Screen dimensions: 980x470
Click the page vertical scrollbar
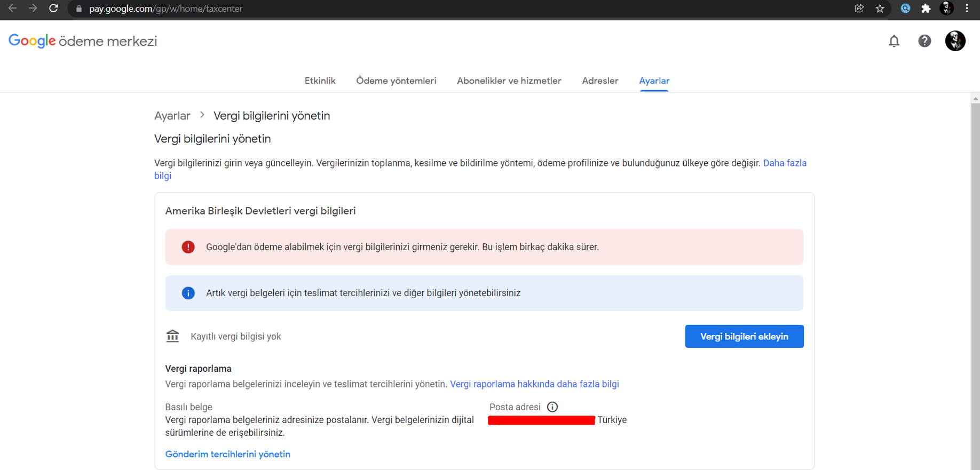pos(975,286)
